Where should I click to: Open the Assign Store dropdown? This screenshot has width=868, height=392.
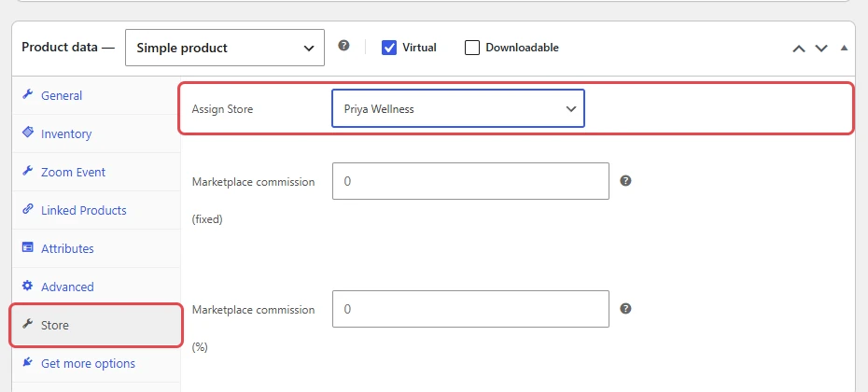pos(458,108)
